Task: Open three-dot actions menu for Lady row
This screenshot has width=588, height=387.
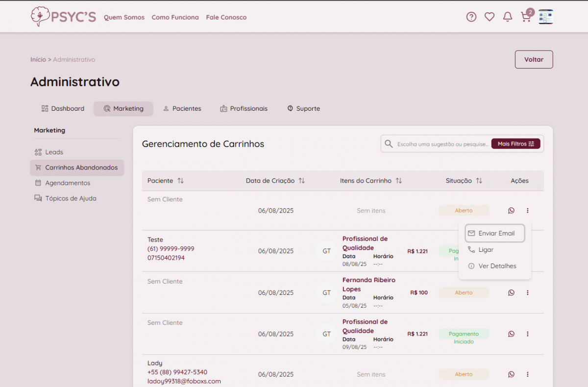Action: (528, 374)
